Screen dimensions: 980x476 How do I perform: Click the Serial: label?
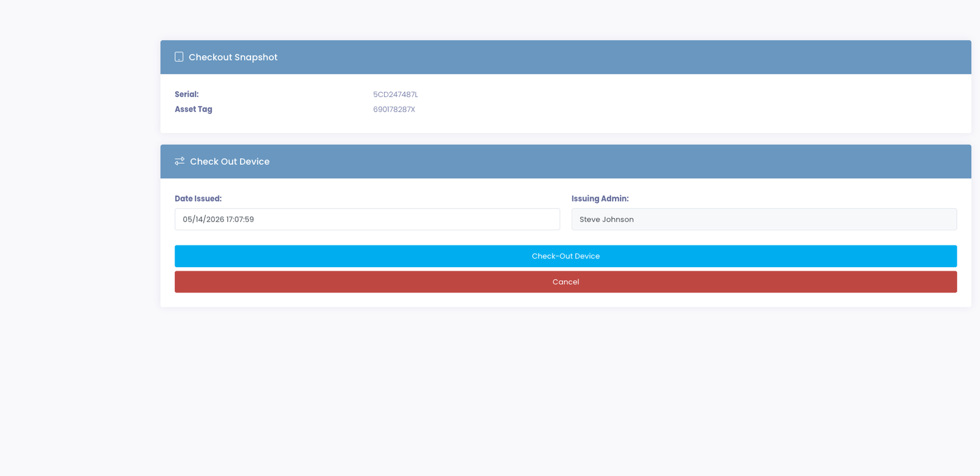point(187,94)
